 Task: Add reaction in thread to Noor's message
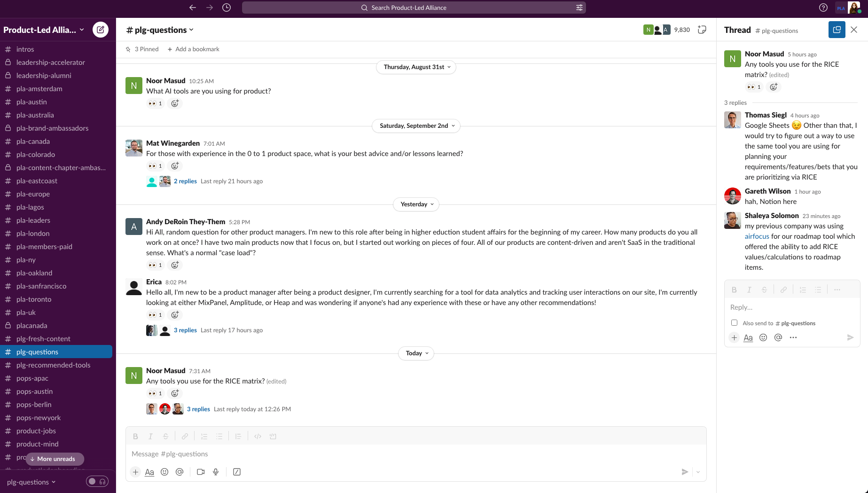(774, 87)
